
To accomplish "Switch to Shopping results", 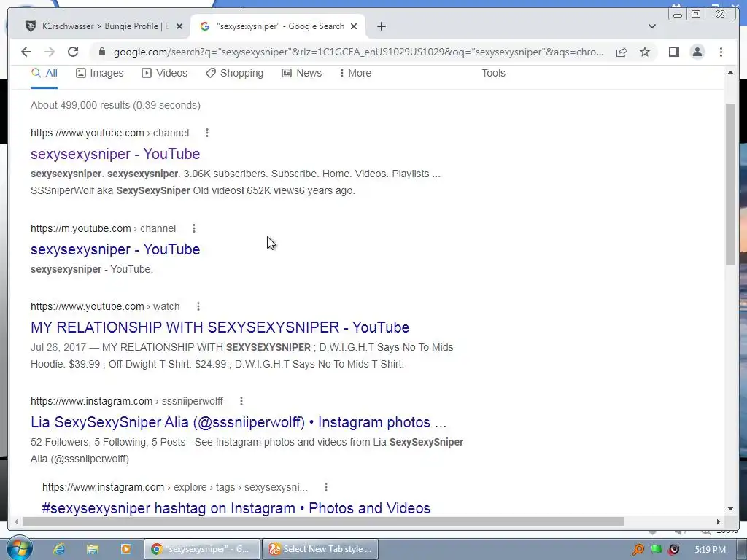I will [234, 74].
